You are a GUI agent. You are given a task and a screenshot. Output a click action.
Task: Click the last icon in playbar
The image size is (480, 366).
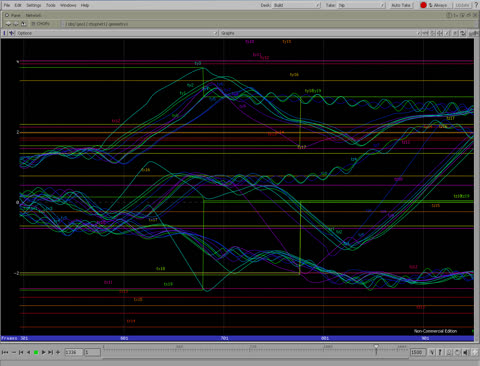475,352
